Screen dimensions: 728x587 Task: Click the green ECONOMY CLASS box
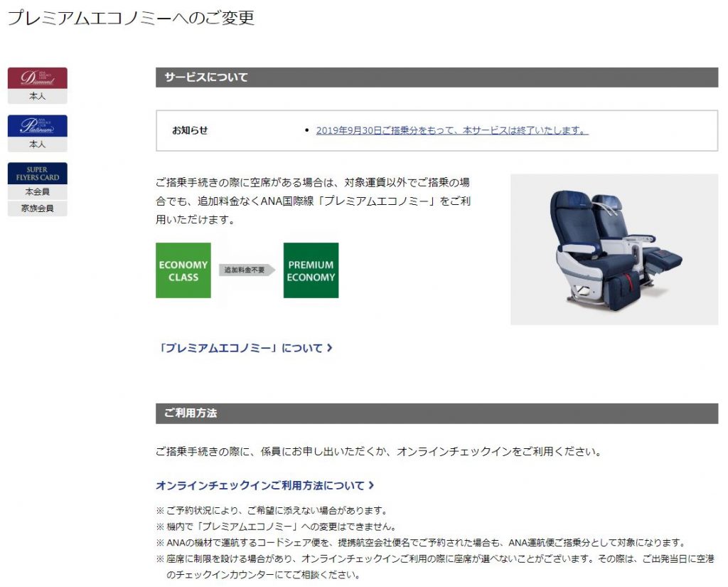point(183,270)
